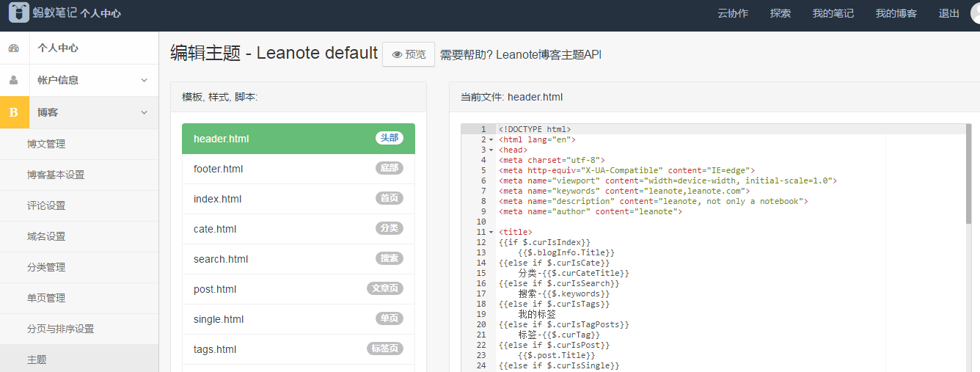Click the orange B blog icon

tap(13, 112)
